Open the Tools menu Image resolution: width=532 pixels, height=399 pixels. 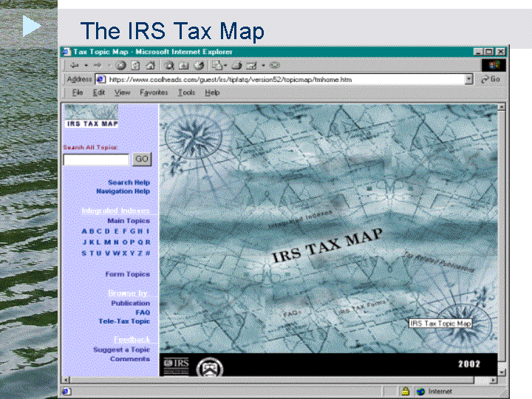(x=187, y=92)
